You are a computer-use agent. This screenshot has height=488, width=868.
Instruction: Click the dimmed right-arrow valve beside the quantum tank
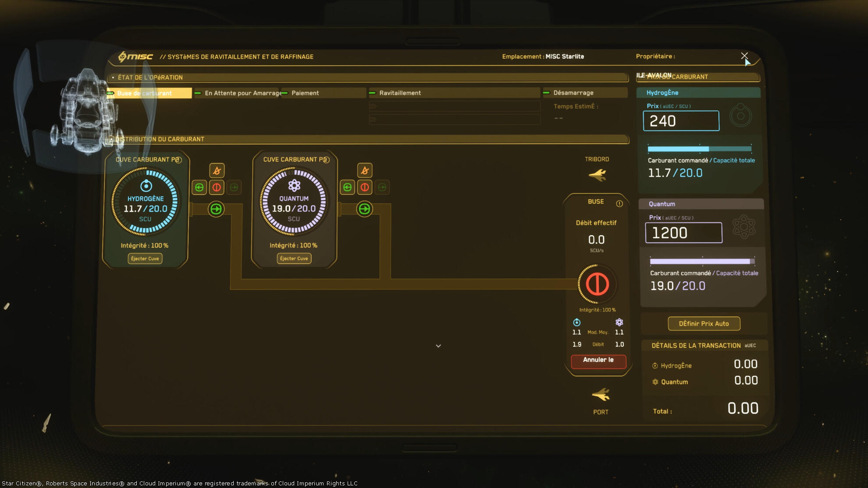pyautogui.click(x=382, y=187)
